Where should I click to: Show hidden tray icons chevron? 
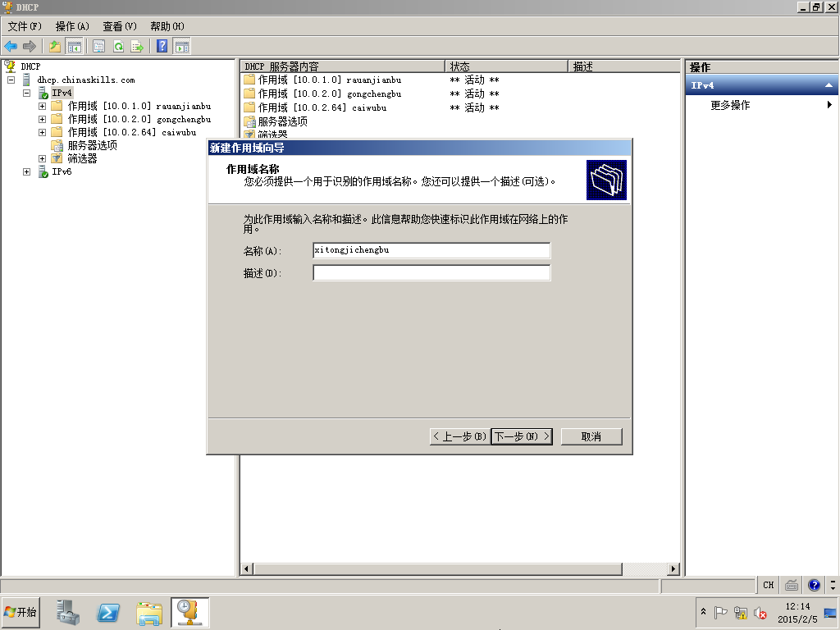[703, 612]
